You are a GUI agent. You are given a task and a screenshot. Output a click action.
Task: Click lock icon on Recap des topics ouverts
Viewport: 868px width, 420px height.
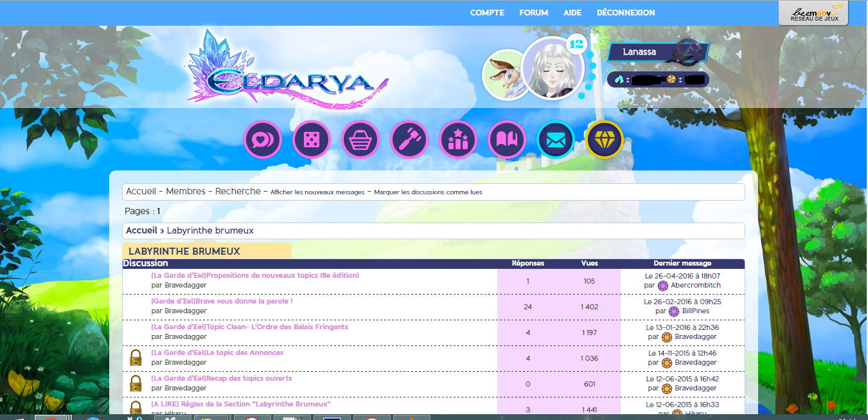[136, 383]
